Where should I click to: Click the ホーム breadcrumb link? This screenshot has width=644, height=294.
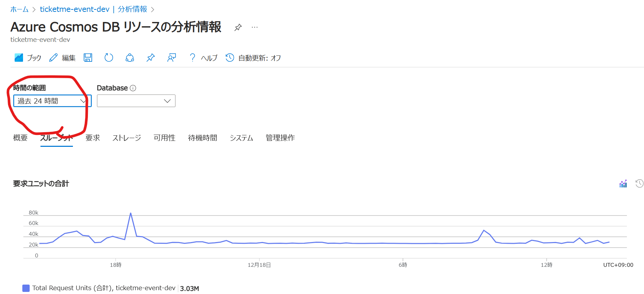click(19, 9)
